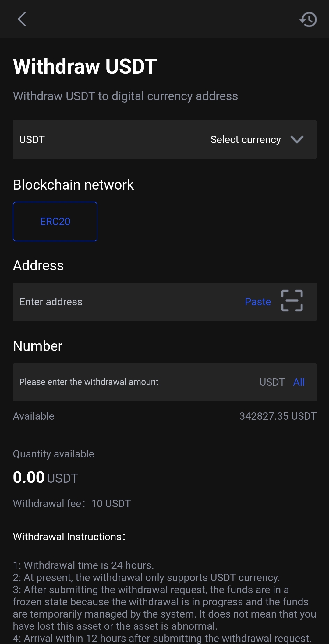Tap the 342827.35 USDT available balance
Viewport: 329px width, 644px height.
pyautogui.click(x=278, y=416)
